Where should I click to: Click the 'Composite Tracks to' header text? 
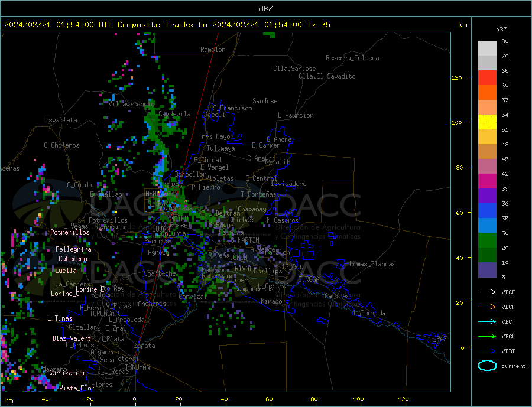[162, 25]
